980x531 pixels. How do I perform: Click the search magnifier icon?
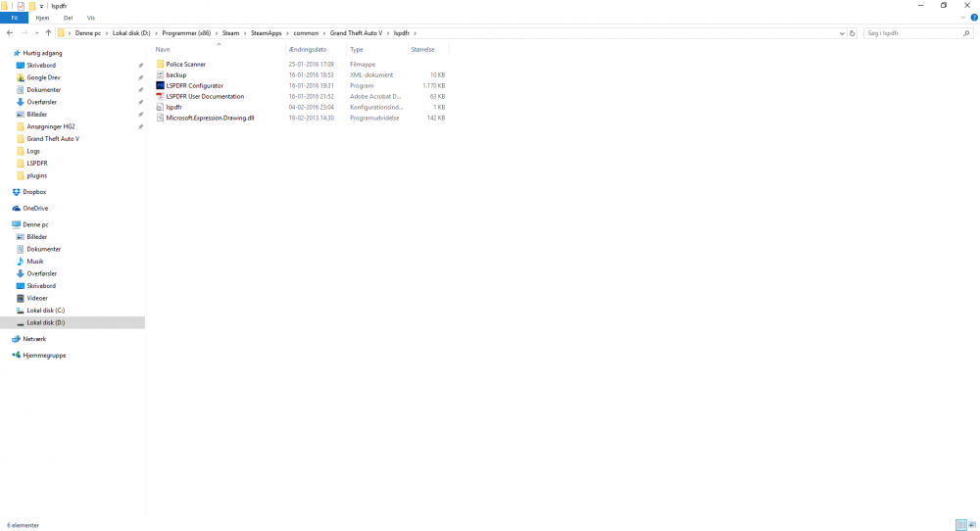pos(966,33)
